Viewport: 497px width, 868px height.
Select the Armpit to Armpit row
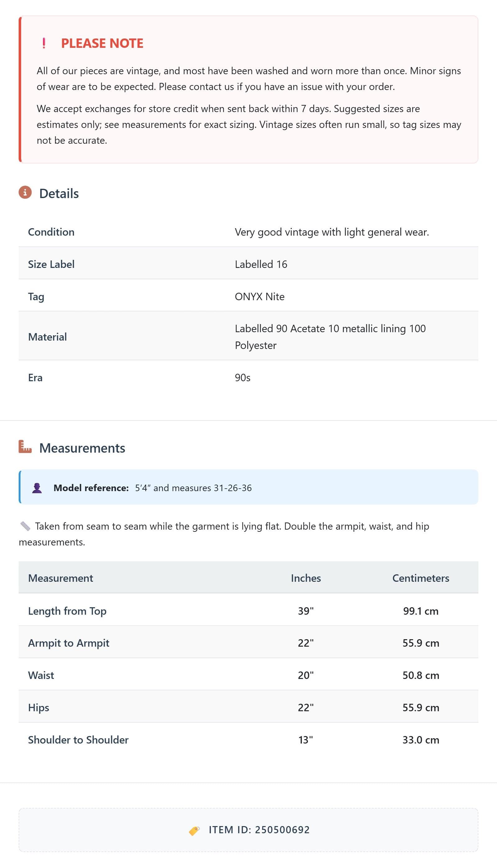(248, 643)
